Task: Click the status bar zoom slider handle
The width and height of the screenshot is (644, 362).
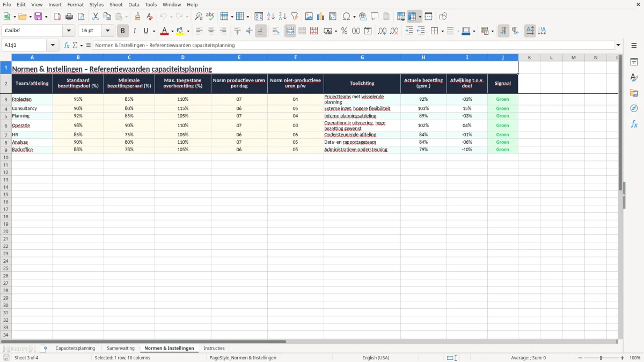Action: tap(601, 358)
